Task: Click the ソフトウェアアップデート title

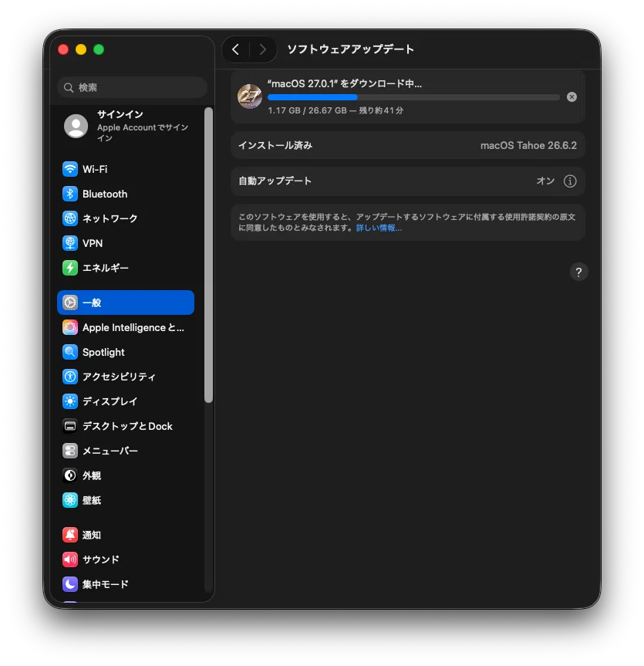Action: coord(350,49)
